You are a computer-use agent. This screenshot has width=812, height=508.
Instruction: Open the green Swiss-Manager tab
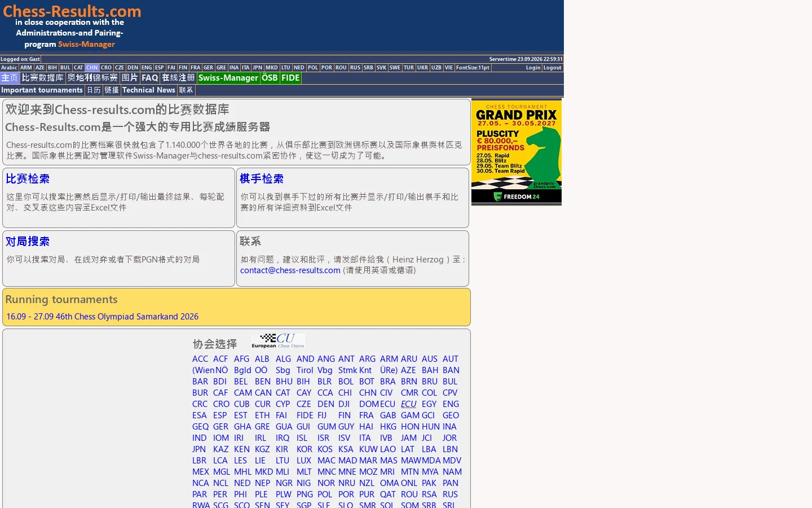point(228,78)
